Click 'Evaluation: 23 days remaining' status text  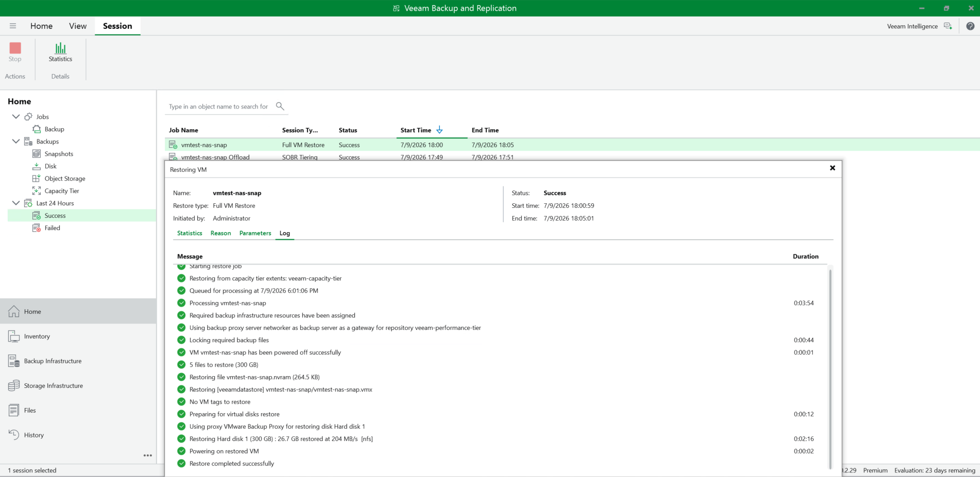tap(935, 470)
